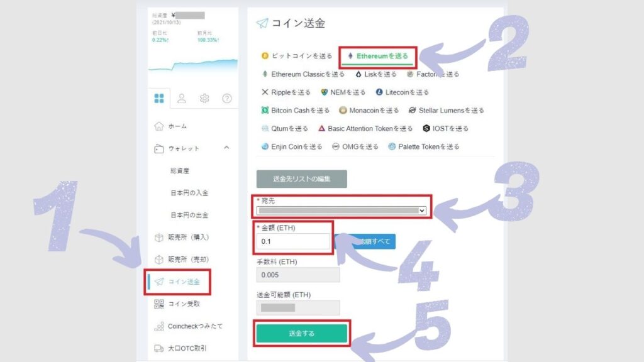Open the settings gear icon tab
Screen dimensions: 644x362
point(204,99)
